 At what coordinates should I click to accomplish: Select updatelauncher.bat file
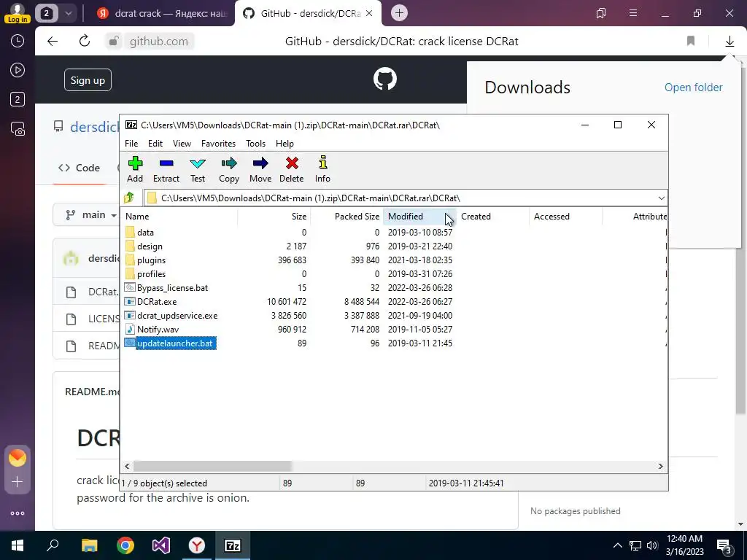pos(393,343)
